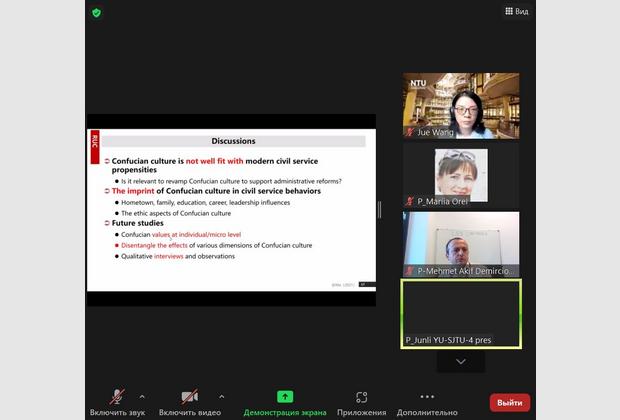Click "The ethic aspects of Confucian culture" bullet
The image size is (620, 420).
tap(176, 213)
